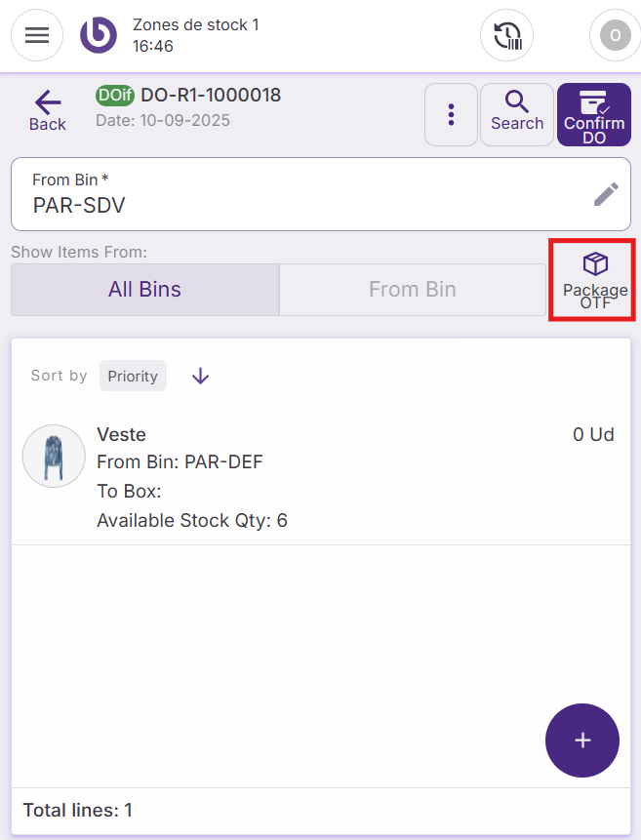
Task: Click the purple app logo icon
Action: pyautogui.click(x=99, y=35)
